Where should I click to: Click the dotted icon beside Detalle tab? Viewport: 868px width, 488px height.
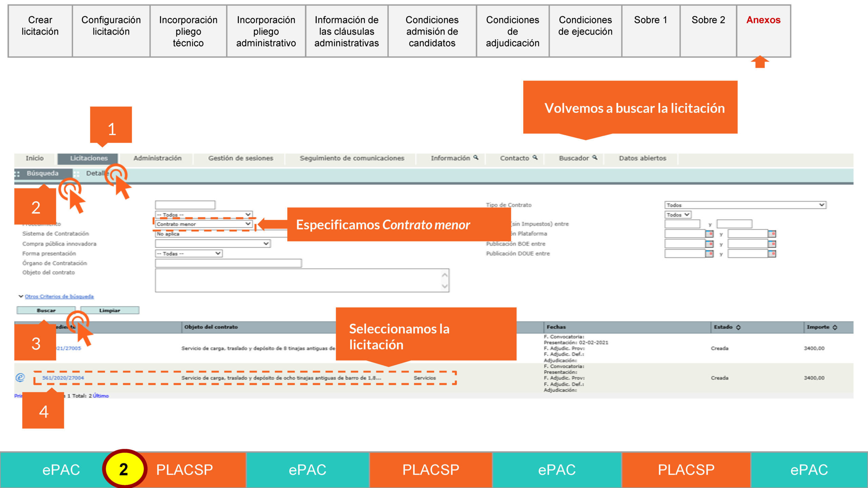click(x=77, y=174)
